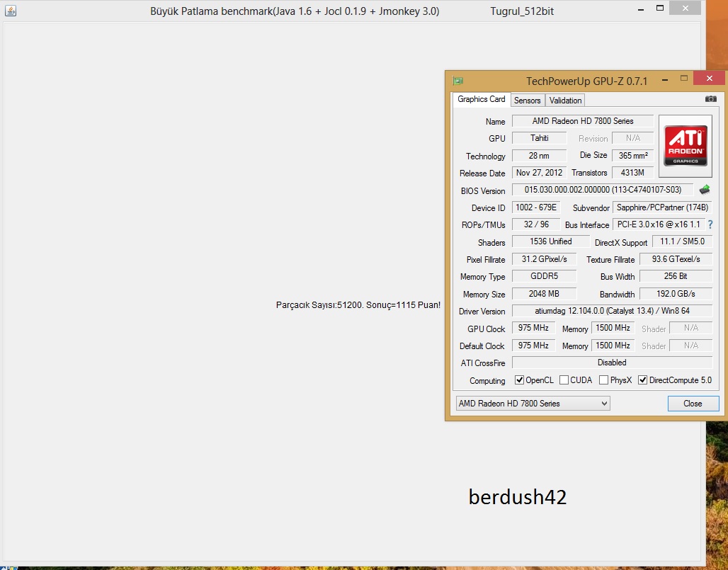Open the AMD Radeon HD 7800 Series dropdown
728x570 pixels.
click(533, 404)
